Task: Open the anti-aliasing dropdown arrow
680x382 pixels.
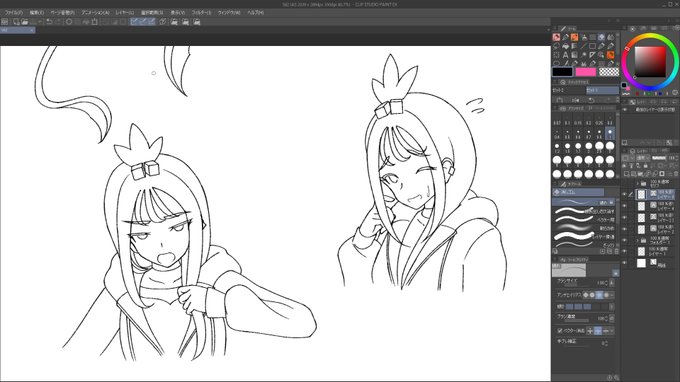Action: [x=612, y=295]
